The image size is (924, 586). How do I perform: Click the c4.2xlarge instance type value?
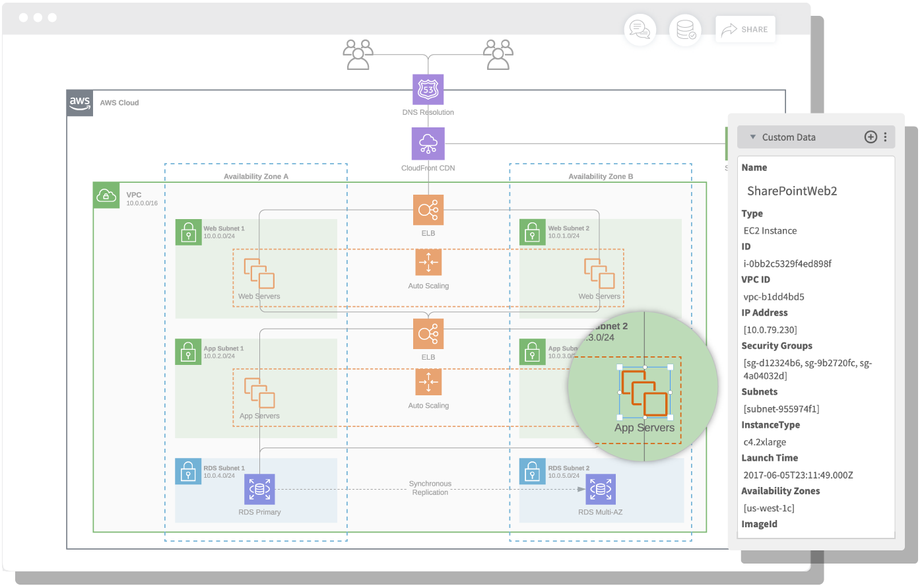(x=765, y=442)
